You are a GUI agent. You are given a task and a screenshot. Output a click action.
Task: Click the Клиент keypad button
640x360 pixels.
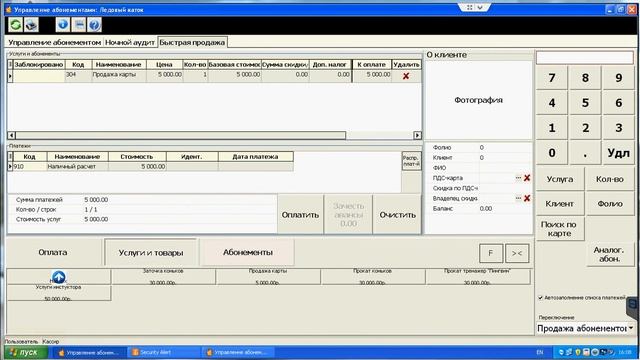pos(560,204)
